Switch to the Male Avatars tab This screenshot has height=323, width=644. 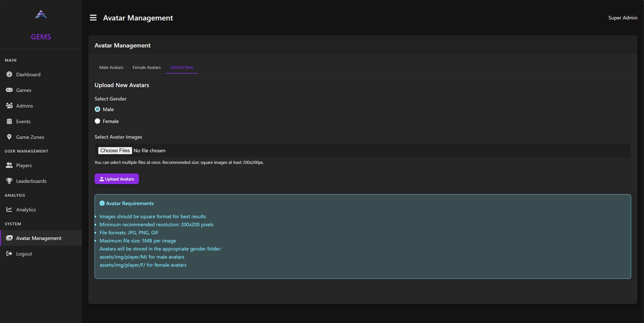[111, 67]
